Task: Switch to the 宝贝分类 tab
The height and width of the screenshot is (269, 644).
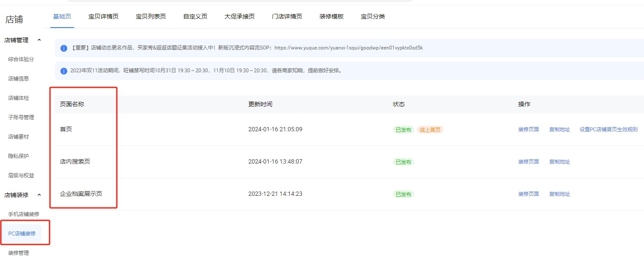Action: point(373,17)
